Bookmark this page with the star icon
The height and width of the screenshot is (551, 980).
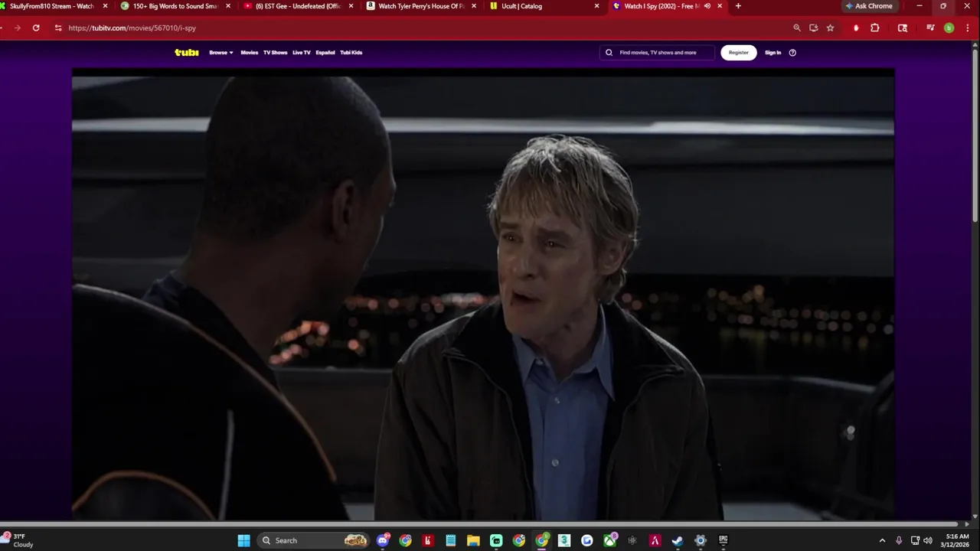830,28
